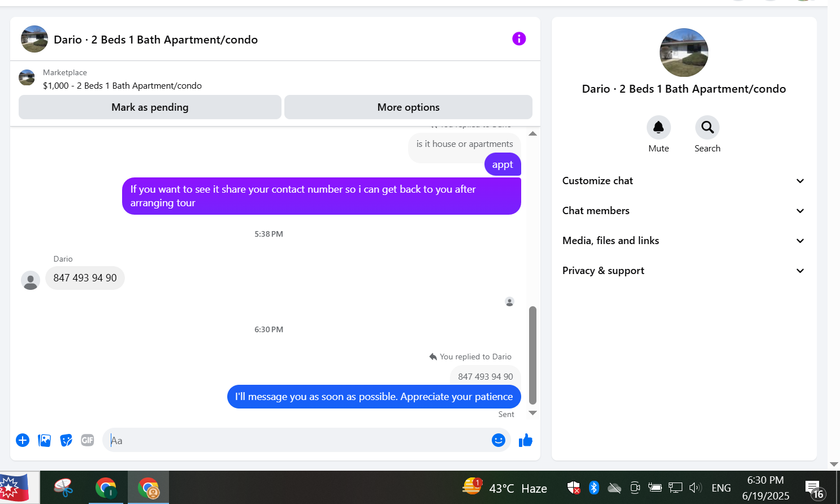The width and height of the screenshot is (840, 504).
Task: Open listing photo thumbnail in chat header
Action: click(x=34, y=39)
